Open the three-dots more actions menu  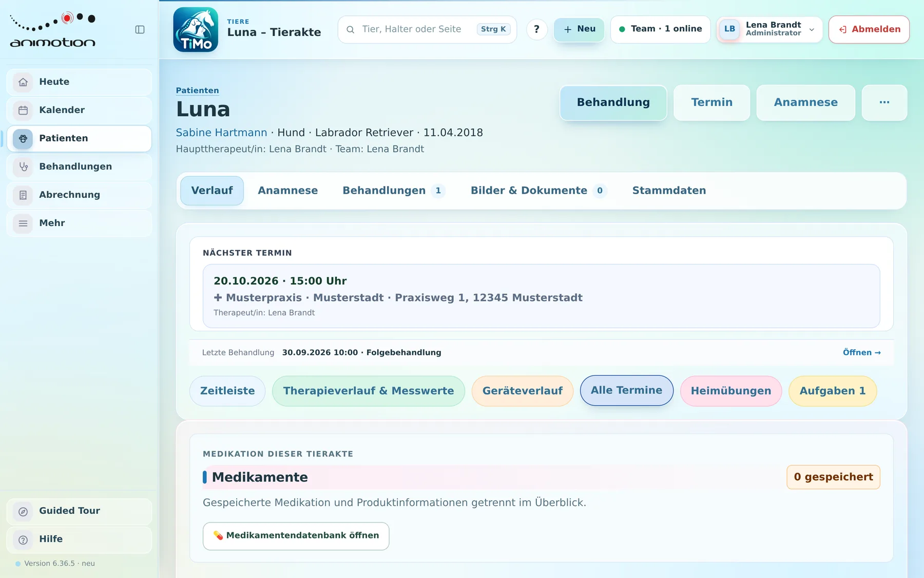pos(884,103)
